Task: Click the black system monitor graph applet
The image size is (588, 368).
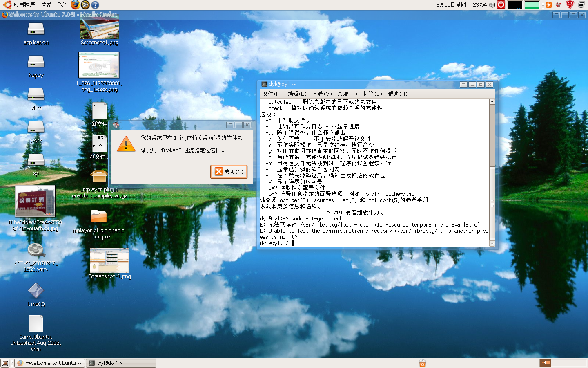Action: click(514, 5)
